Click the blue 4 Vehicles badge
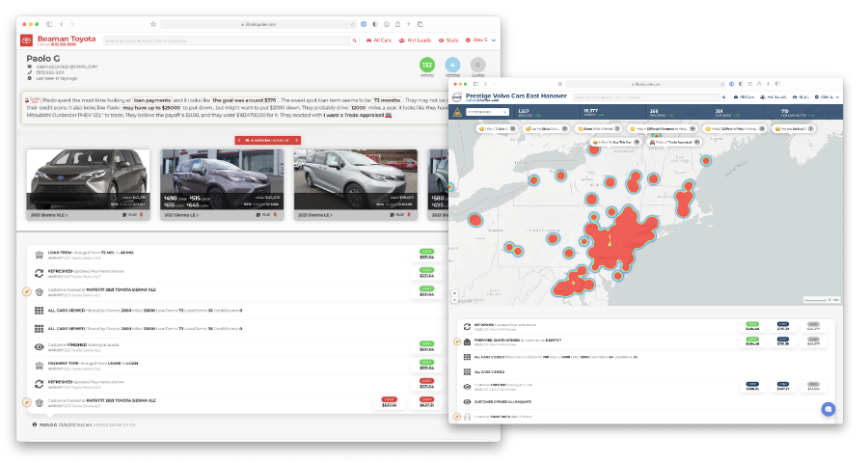The image size is (868, 463). tap(452, 65)
